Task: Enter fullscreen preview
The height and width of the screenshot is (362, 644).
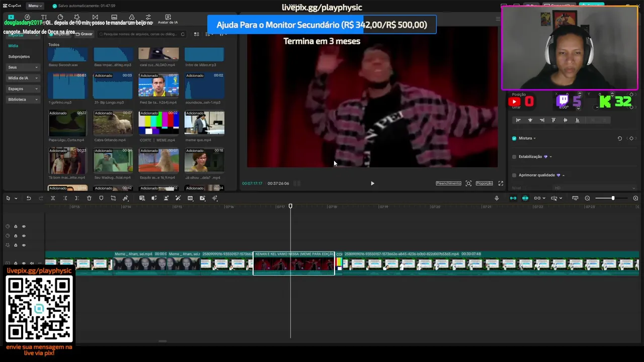Action: 501,184
